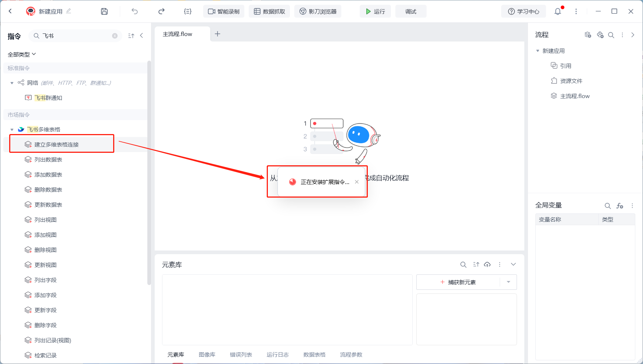Screen dimensions: 643x364
Task: Click the back arrow in title bar
Action: [x=10, y=11]
